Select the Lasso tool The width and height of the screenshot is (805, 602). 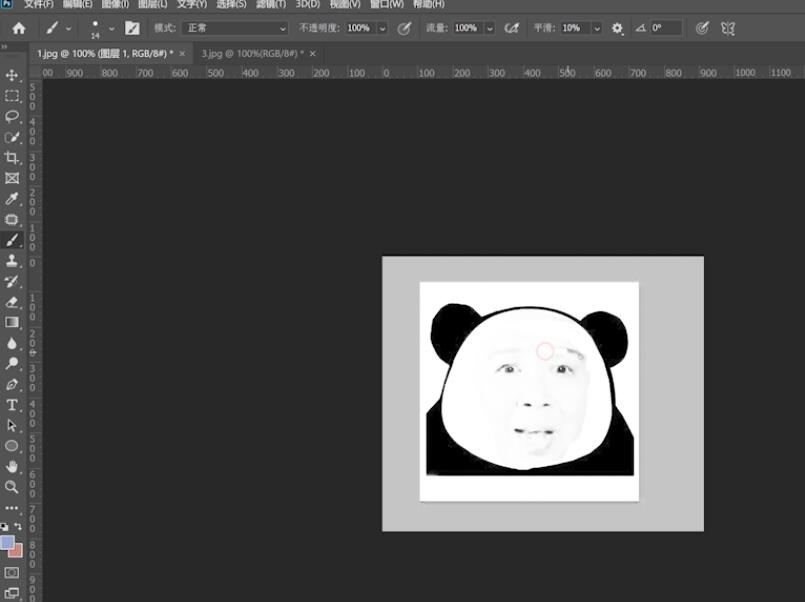coord(12,116)
